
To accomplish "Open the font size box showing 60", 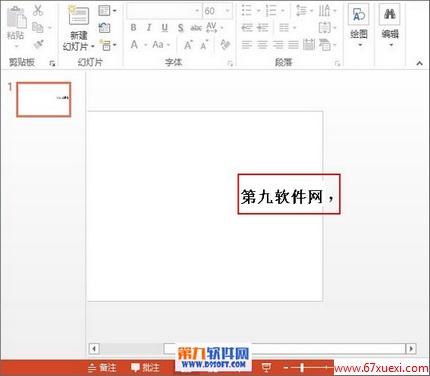I will click(217, 11).
